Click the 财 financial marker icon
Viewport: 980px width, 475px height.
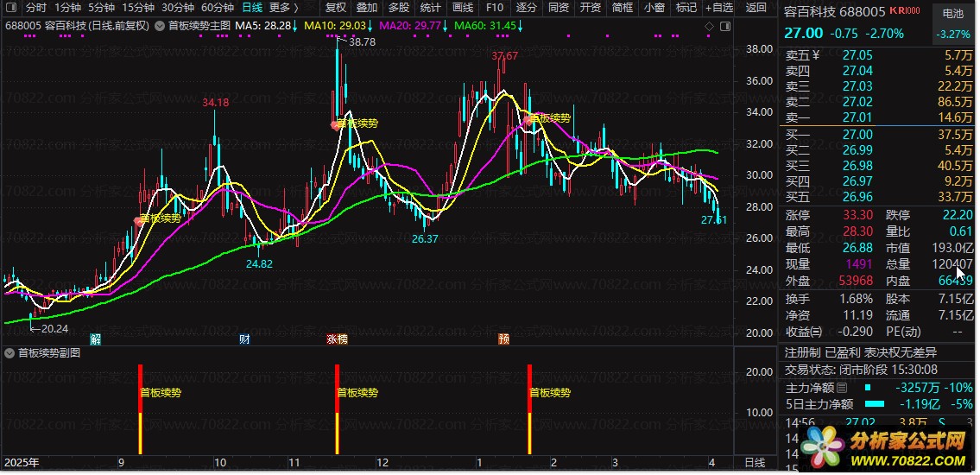(244, 339)
